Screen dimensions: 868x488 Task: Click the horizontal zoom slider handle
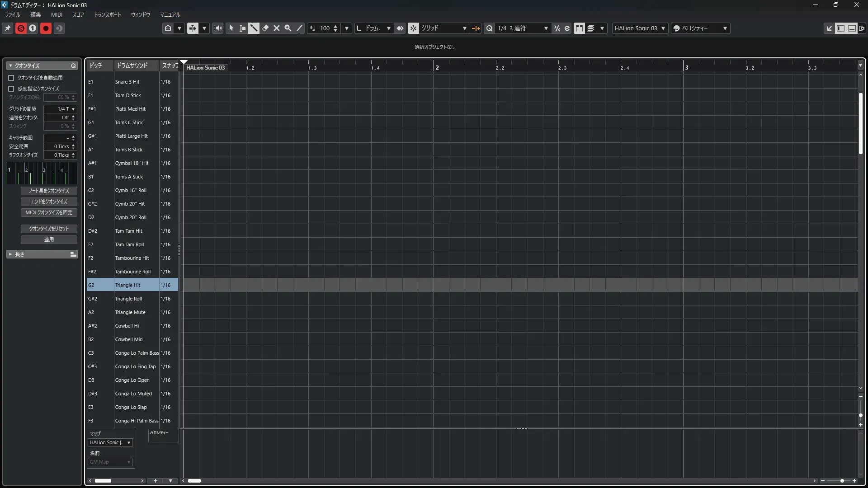(842, 481)
